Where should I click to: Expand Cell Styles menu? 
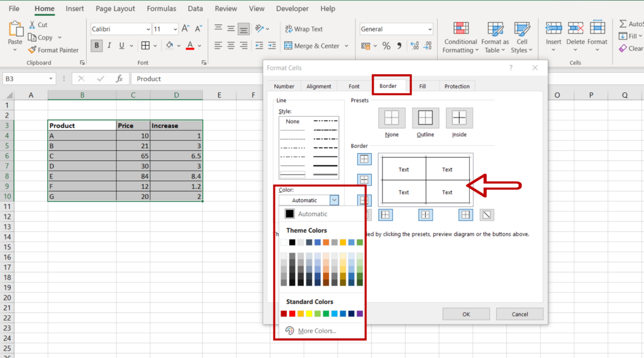(521, 37)
